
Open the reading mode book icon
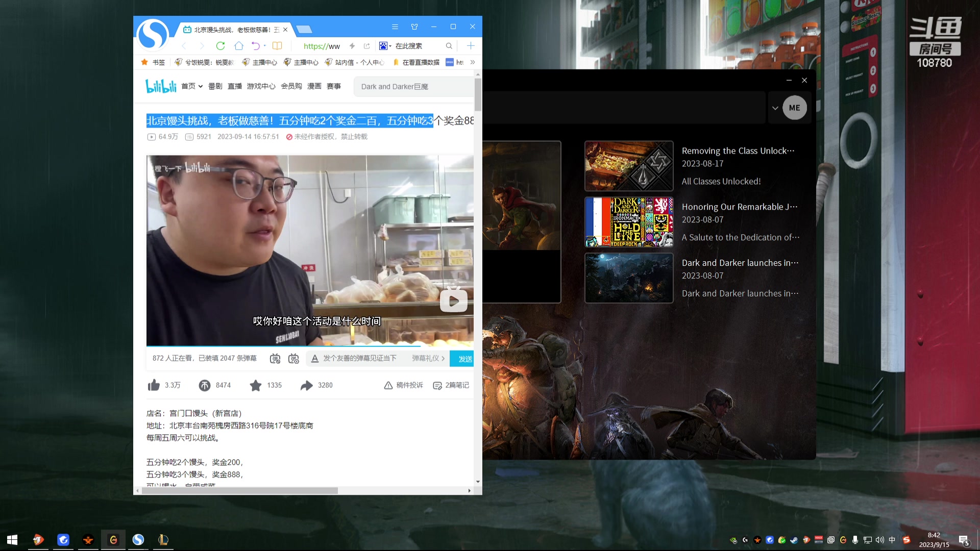277,46
